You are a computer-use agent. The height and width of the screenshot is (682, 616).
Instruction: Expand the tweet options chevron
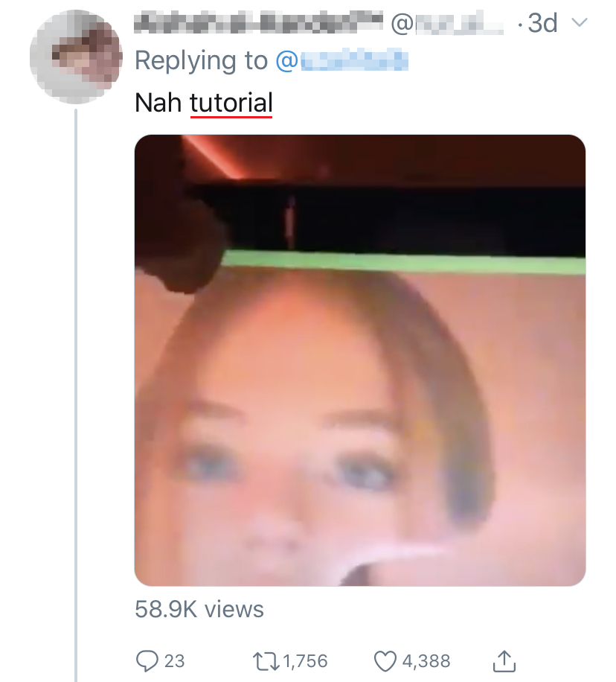pos(579,24)
